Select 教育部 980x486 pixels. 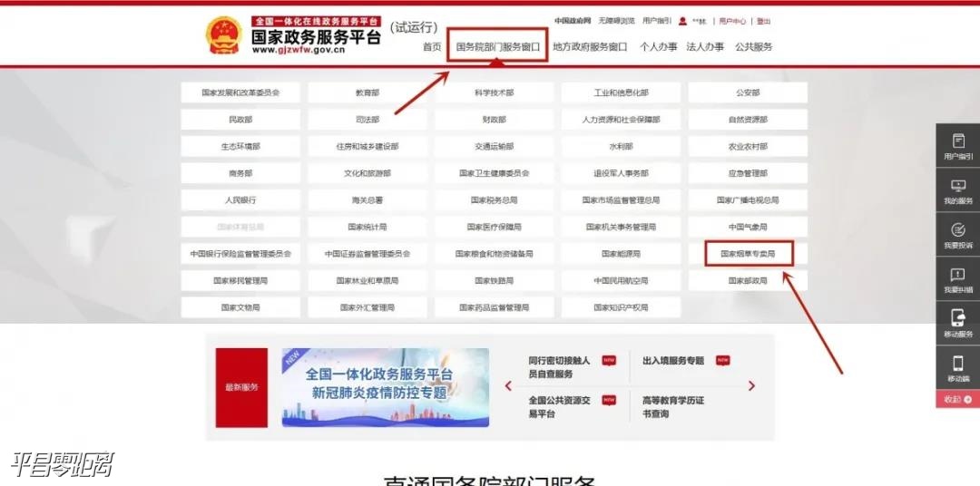click(x=367, y=92)
